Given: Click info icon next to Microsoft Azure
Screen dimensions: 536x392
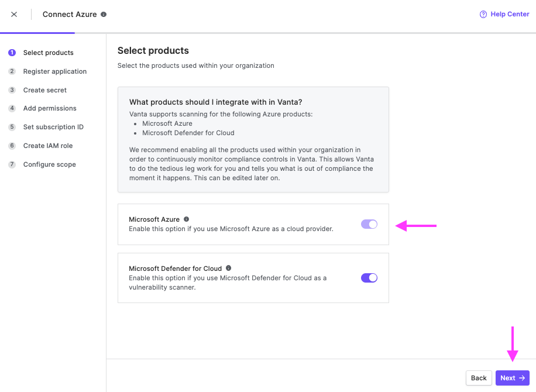Looking at the screenshot, I should point(186,219).
